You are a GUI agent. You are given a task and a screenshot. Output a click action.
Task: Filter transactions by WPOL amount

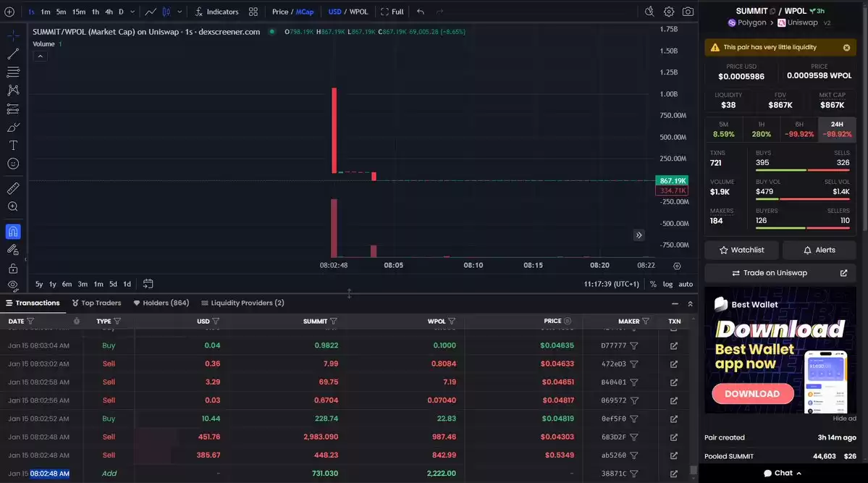(452, 322)
